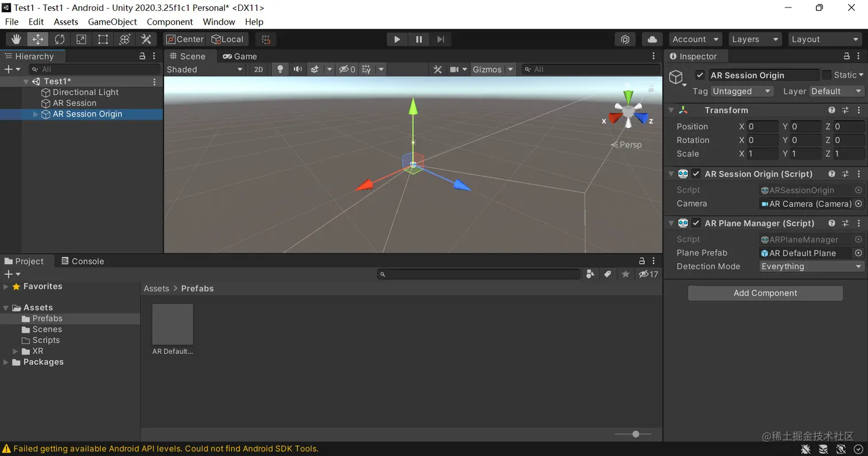868x456 pixels.
Task: Toggle Hierarchy lock icon
Action: (142, 56)
